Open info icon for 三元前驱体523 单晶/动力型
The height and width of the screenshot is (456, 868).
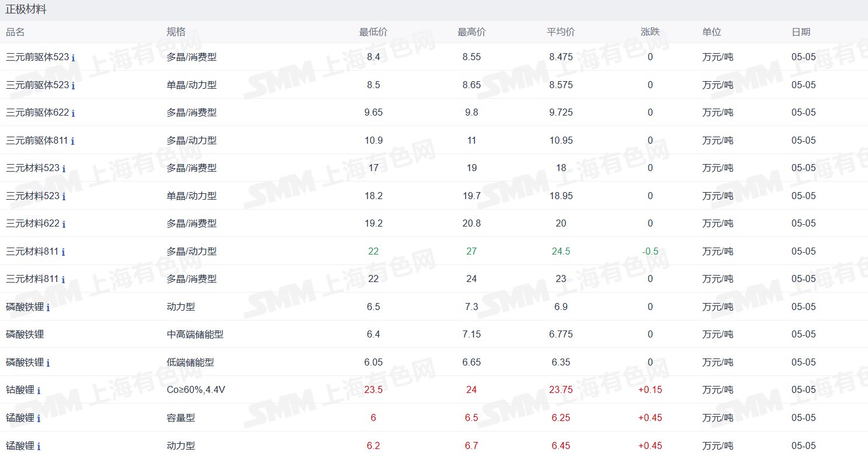click(73, 86)
